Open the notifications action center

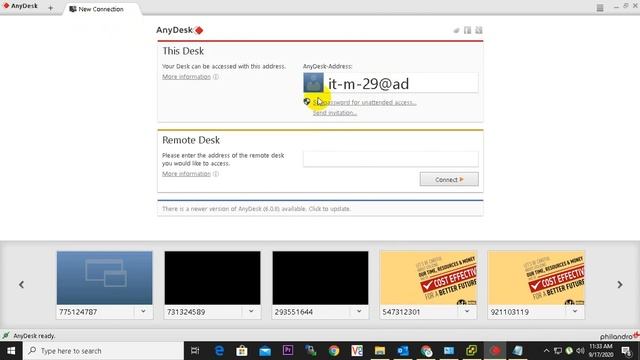point(627,351)
